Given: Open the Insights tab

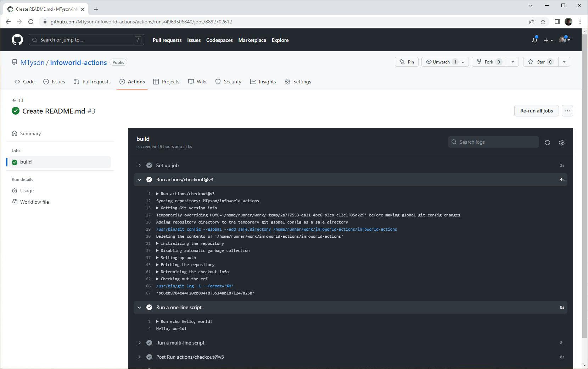Looking at the screenshot, I should [263, 82].
